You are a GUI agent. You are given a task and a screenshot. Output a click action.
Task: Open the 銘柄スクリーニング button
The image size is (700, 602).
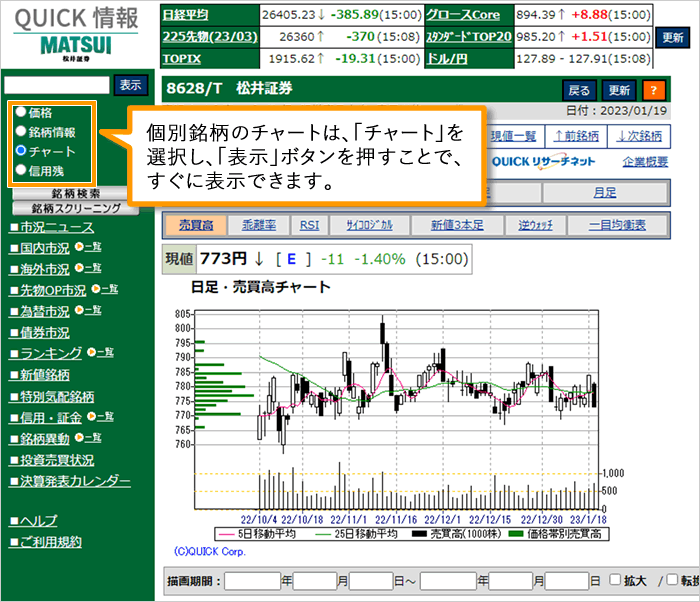(x=76, y=208)
